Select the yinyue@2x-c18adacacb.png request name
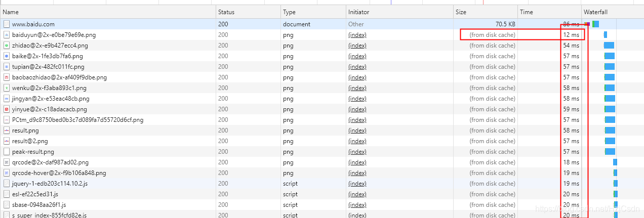This screenshot has height=218, width=644. 50,109
